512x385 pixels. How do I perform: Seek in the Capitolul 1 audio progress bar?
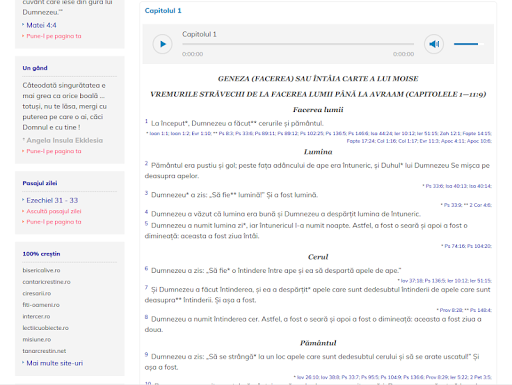298,44
